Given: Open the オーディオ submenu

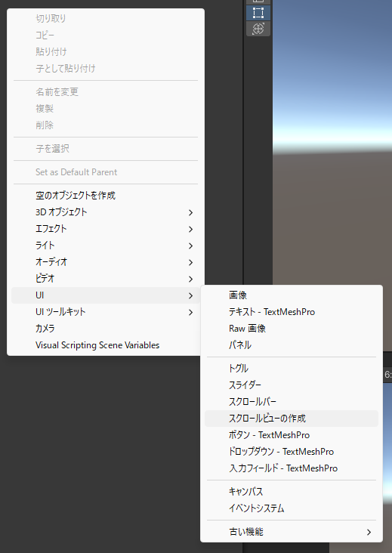Looking at the screenshot, I should (x=106, y=262).
